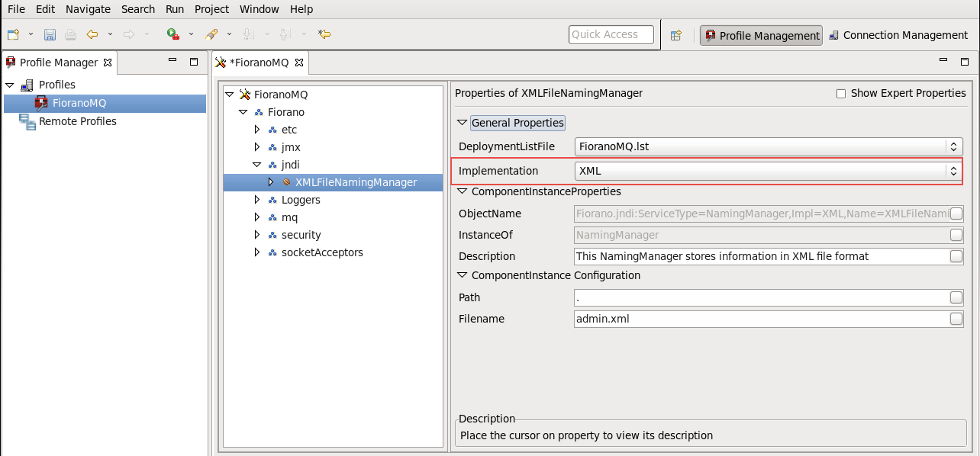
Task: Click the Last Edit Location icon
Action: (324, 34)
